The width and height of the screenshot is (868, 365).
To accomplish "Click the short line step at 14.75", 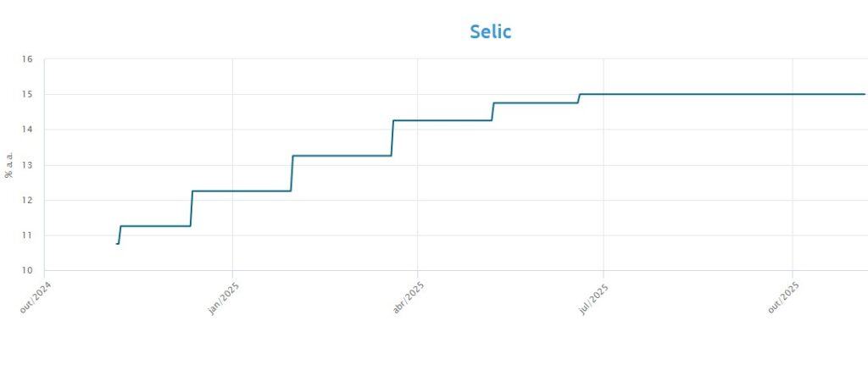I will [536, 102].
